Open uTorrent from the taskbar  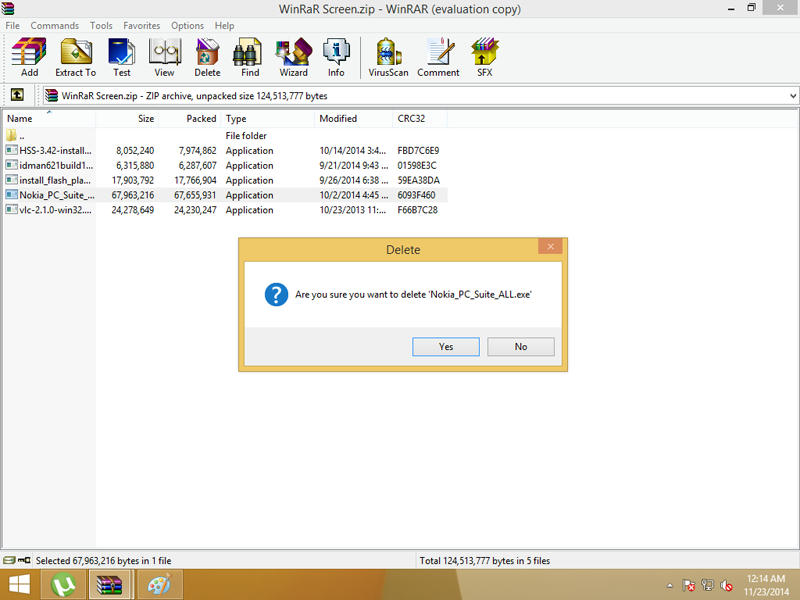click(x=63, y=585)
